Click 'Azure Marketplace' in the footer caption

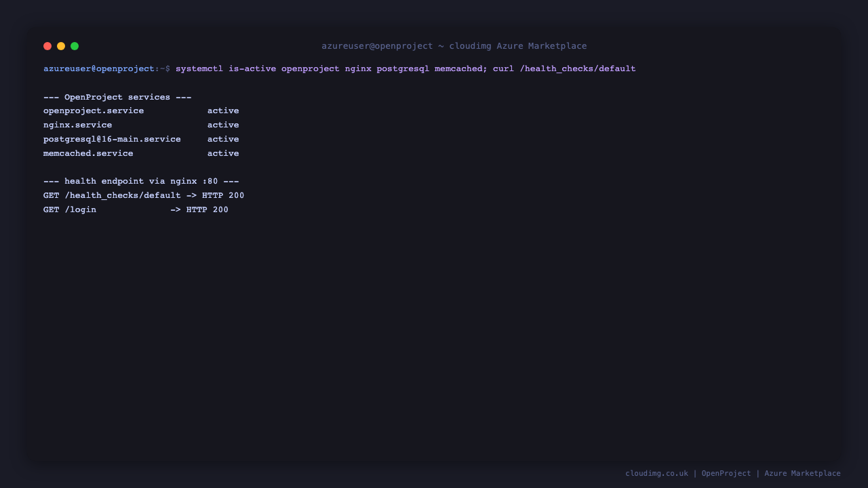pyautogui.click(x=802, y=473)
